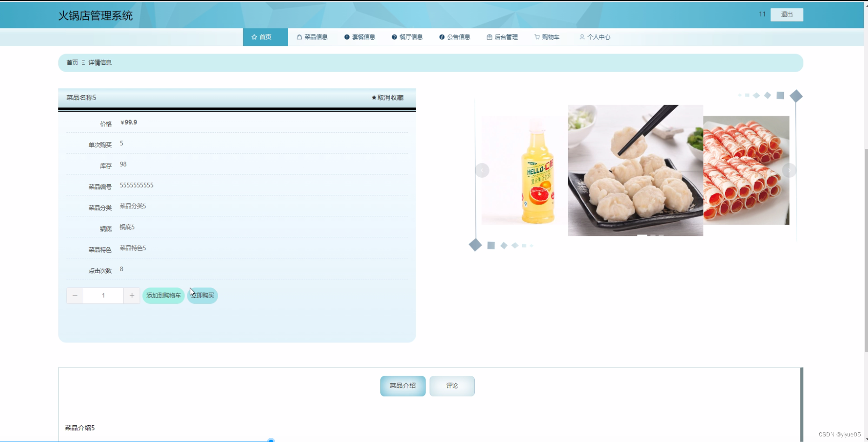The image size is (868, 442).
Task: Open the 餐厅信息 page
Action: click(407, 37)
